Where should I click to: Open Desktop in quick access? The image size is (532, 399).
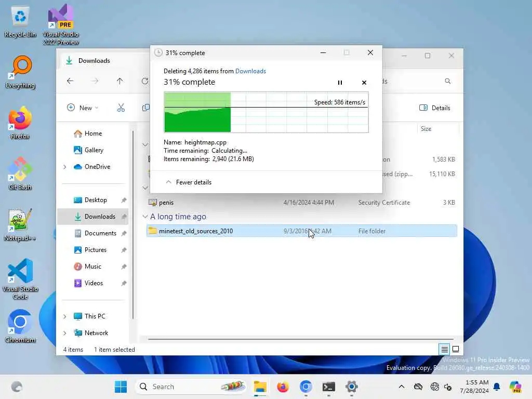tap(90, 200)
